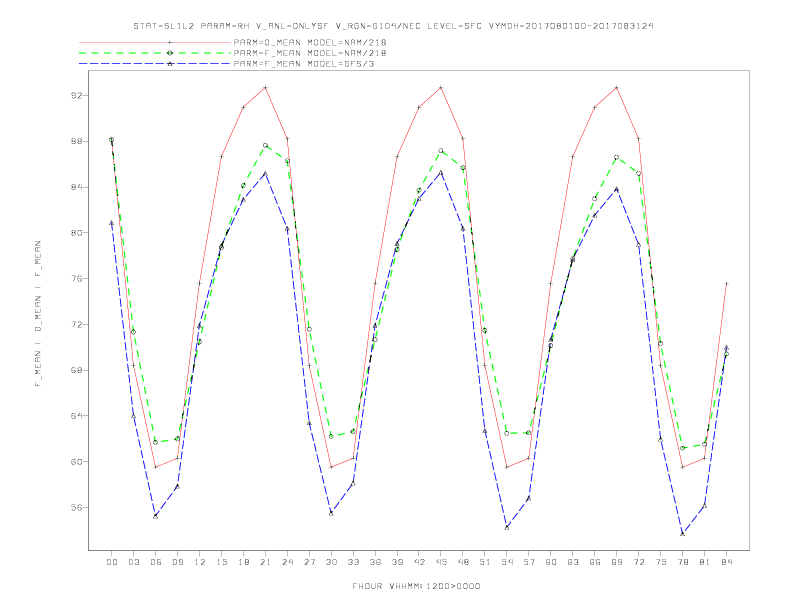Click x-axis tick label 00
Screen dimensions: 792x612
112,562
